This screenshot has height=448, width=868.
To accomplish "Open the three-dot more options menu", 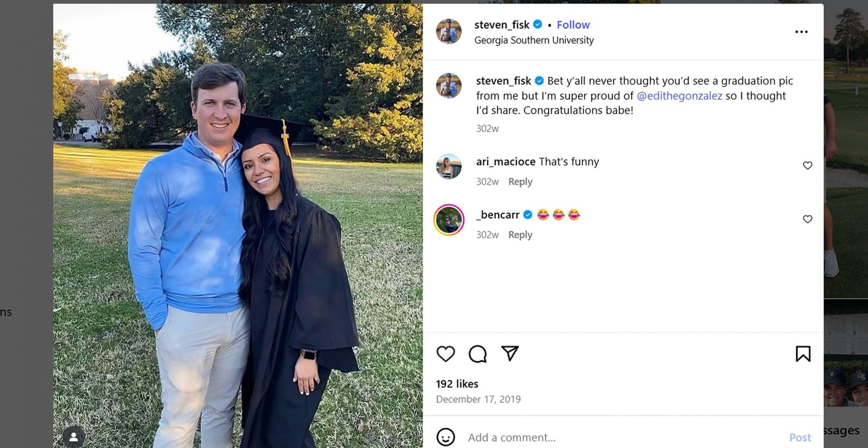I will tap(801, 32).
